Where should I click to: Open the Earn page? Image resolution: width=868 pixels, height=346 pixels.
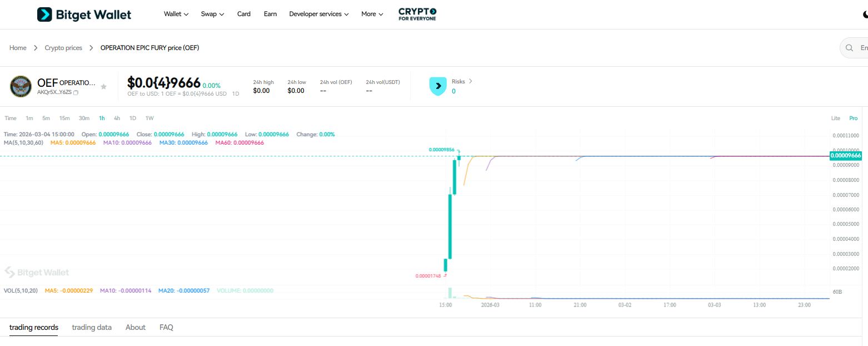point(270,14)
